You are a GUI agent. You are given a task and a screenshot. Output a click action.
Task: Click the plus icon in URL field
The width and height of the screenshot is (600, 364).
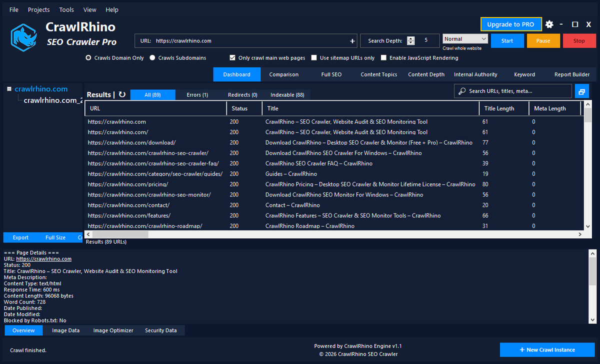(x=352, y=41)
